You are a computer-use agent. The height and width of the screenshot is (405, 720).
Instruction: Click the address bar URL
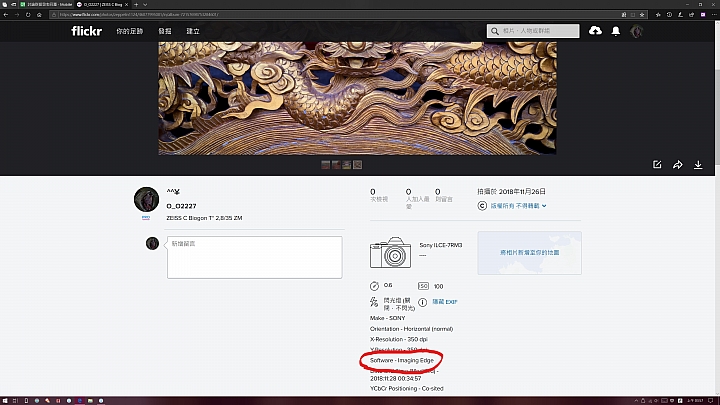(x=139, y=15)
